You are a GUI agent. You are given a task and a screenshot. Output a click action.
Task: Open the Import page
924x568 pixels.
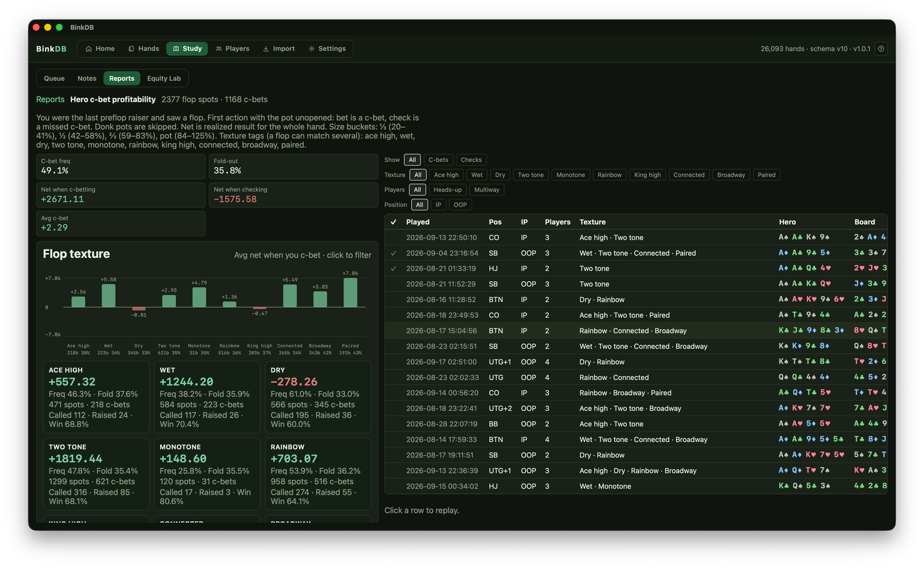pyautogui.click(x=278, y=49)
